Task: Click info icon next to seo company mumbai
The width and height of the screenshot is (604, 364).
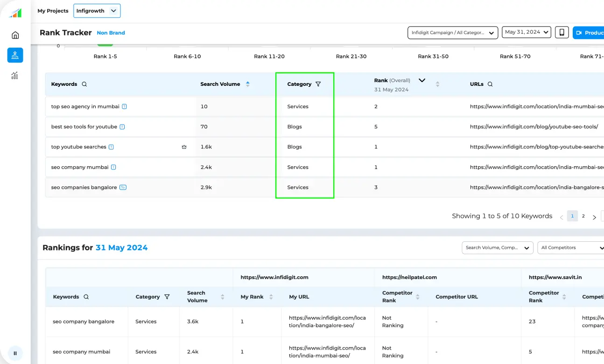Action: pyautogui.click(x=113, y=167)
